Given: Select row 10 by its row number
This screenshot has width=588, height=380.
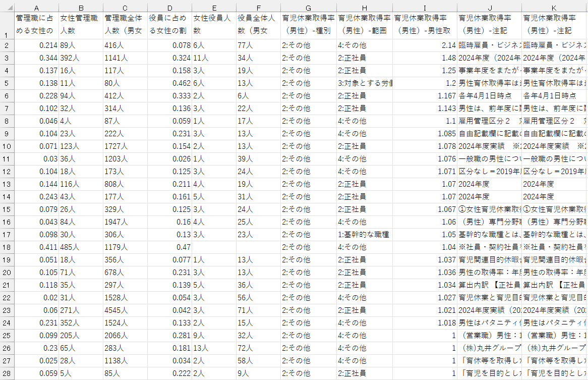Looking at the screenshot, I should (x=7, y=146).
